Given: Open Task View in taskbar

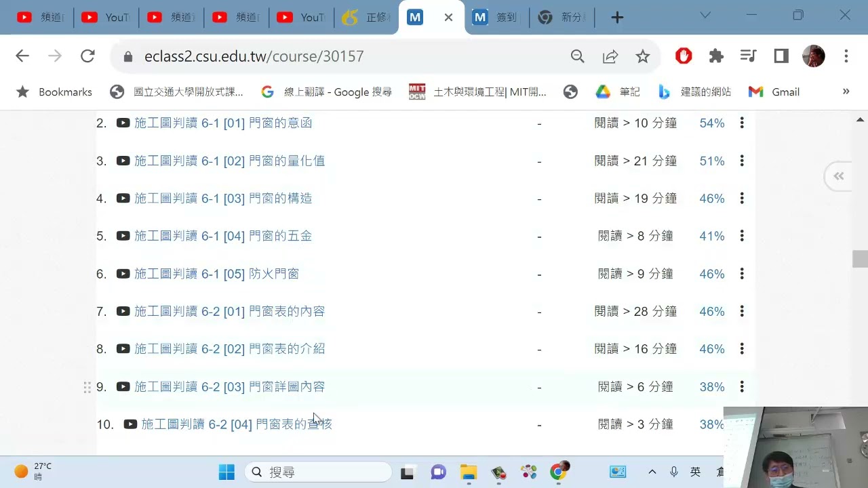Looking at the screenshot, I should (407, 472).
